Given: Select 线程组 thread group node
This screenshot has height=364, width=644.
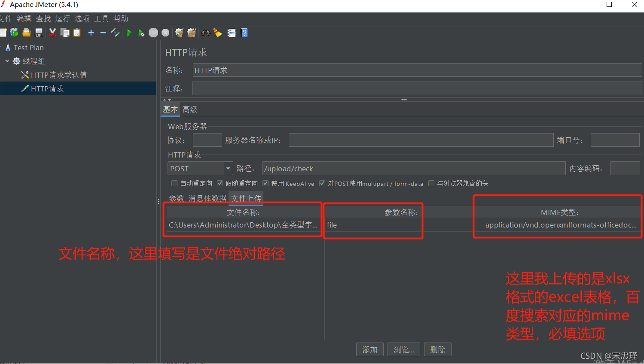Looking at the screenshot, I should point(34,61).
